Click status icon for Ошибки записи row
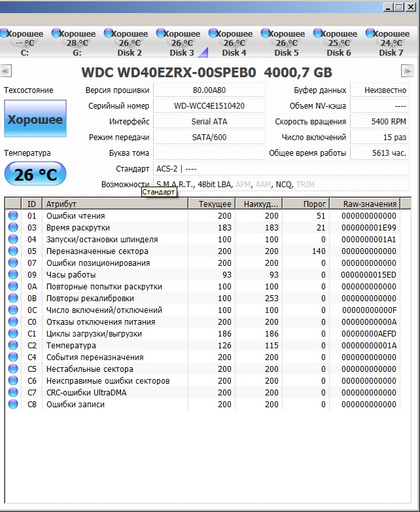Screen dimensions: 420x512 (13, 404)
